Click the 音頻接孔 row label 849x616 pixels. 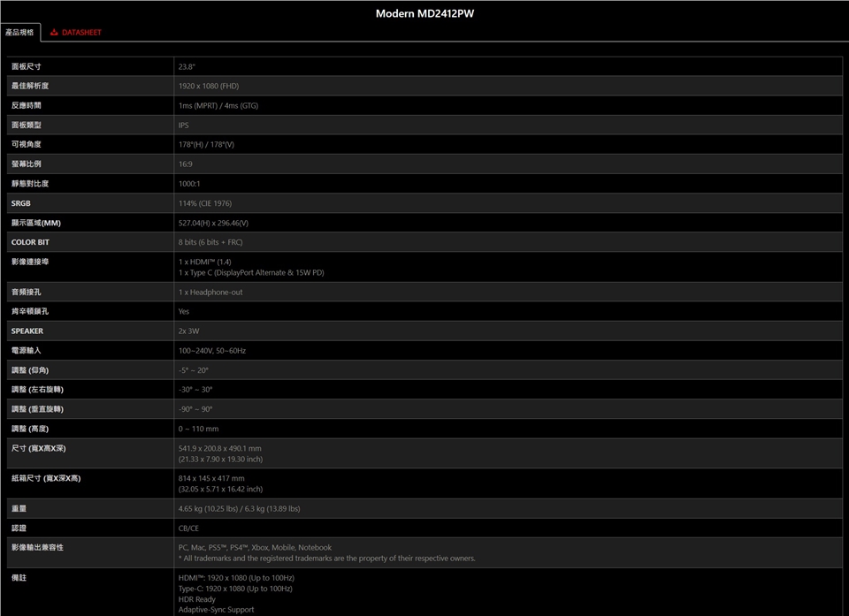tap(26, 292)
